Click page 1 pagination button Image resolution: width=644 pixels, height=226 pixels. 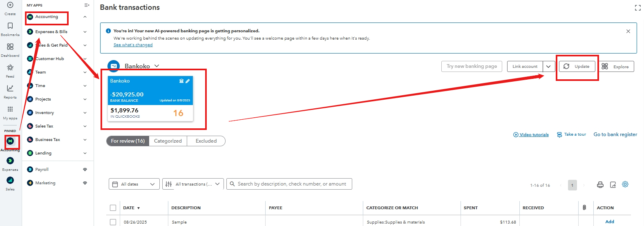572,185
